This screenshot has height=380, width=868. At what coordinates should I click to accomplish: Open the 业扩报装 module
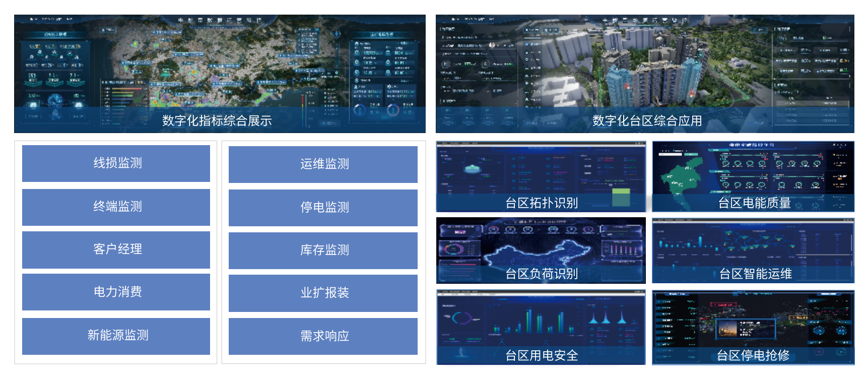click(x=323, y=293)
